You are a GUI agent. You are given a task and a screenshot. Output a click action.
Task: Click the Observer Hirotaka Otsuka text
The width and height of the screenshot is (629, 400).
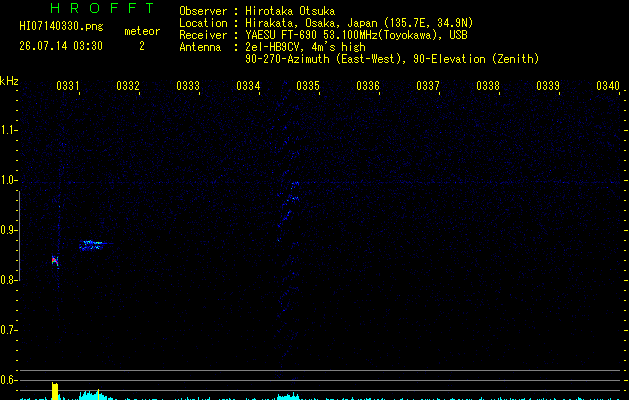257,11
